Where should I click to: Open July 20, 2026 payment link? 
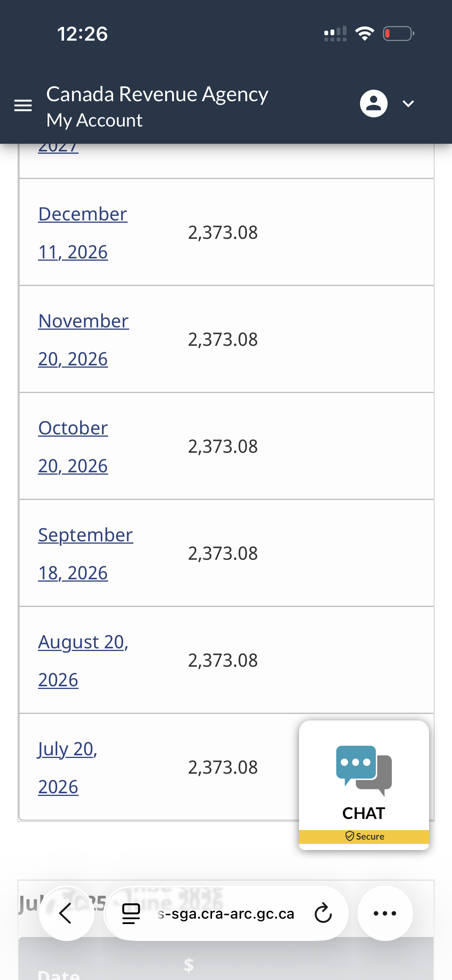coord(67,768)
